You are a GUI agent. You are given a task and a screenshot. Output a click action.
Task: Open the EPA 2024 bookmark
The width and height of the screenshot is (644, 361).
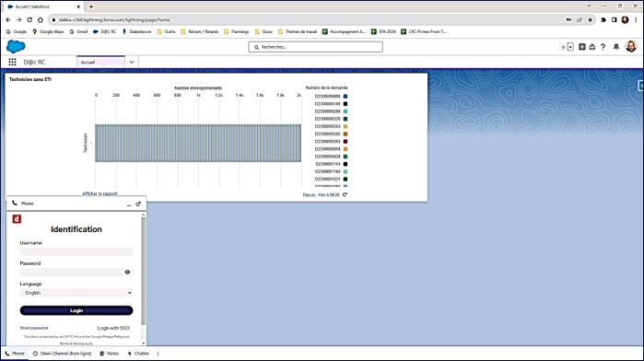[x=383, y=31]
